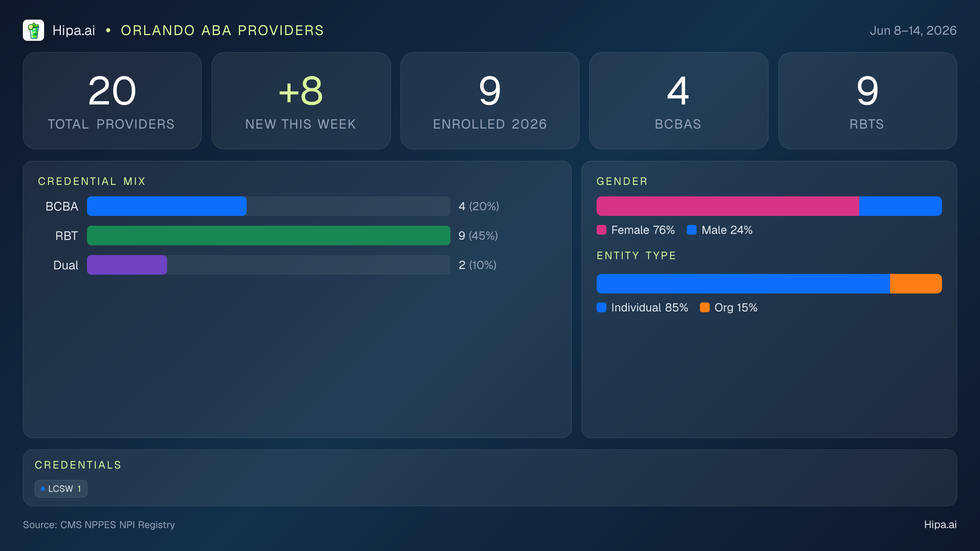Viewport: 980px width, 551px height.
Task: Click the Female 76% legend label
Action: click(643, 230)
